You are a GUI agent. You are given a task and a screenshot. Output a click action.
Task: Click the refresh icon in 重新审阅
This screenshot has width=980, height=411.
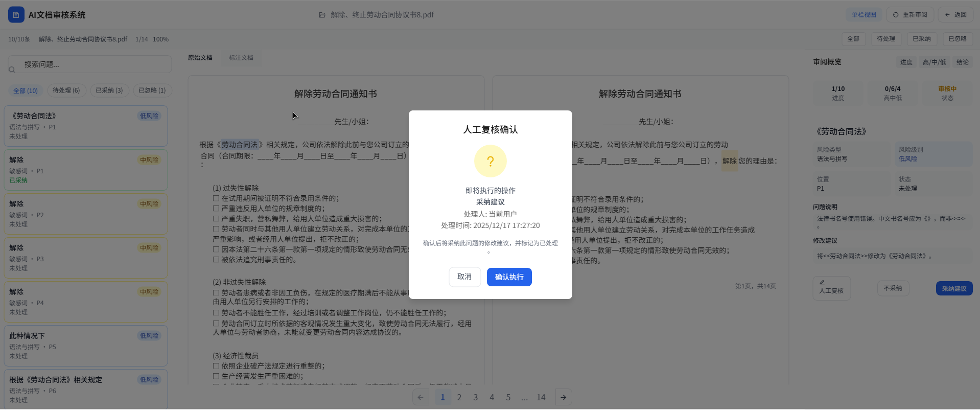896,15
